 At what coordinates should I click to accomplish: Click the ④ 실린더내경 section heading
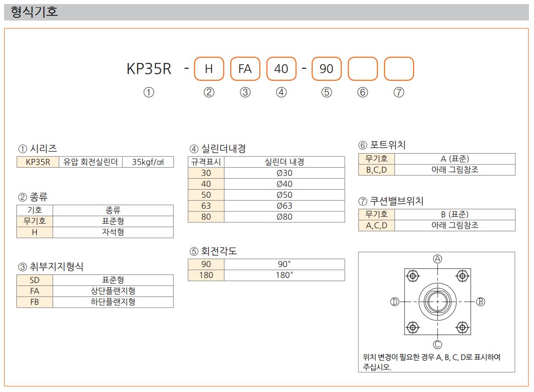point(218,149)
